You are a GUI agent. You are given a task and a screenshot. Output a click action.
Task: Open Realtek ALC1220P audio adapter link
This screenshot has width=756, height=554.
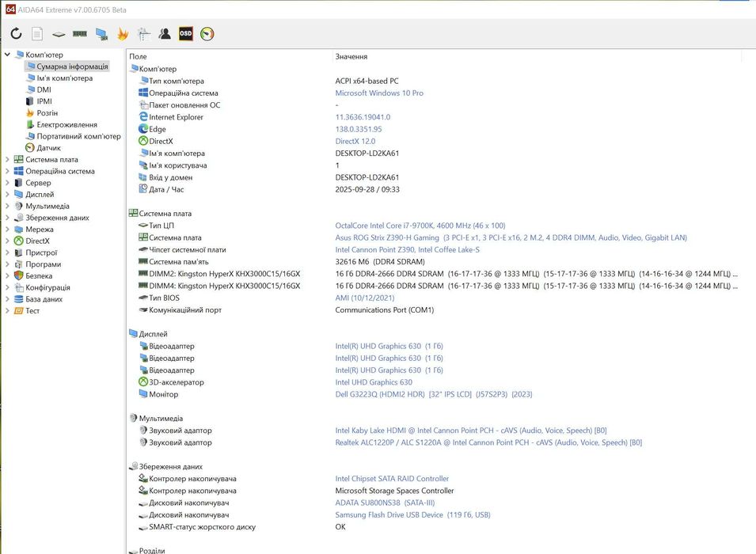[x=488, y=442]
